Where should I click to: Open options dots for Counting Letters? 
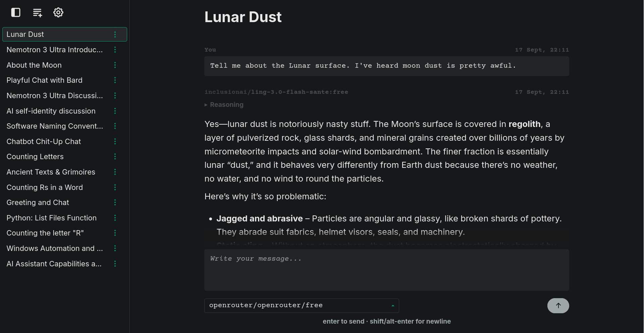[115, 157]
